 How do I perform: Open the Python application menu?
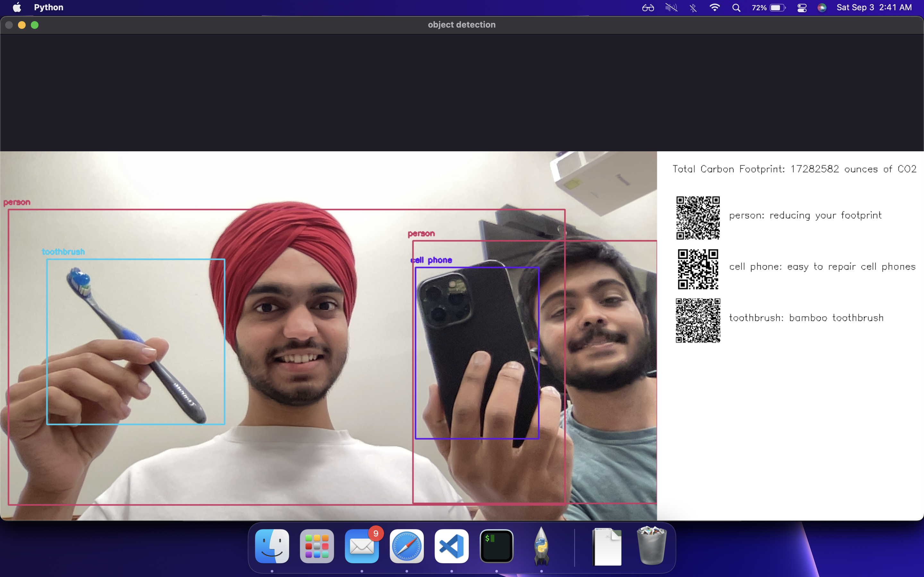[x=48, y=8]
